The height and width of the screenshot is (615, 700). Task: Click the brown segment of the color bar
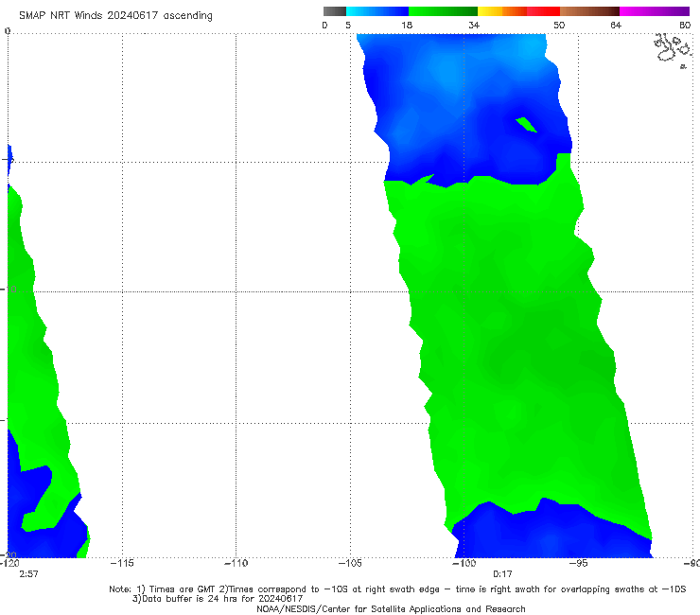[x=589, y=11]
